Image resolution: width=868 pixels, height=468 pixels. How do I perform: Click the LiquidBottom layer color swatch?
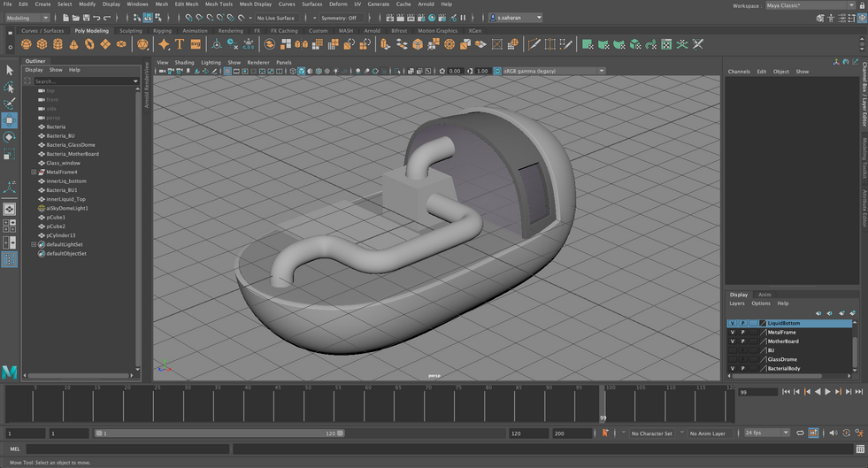point(763,323)
